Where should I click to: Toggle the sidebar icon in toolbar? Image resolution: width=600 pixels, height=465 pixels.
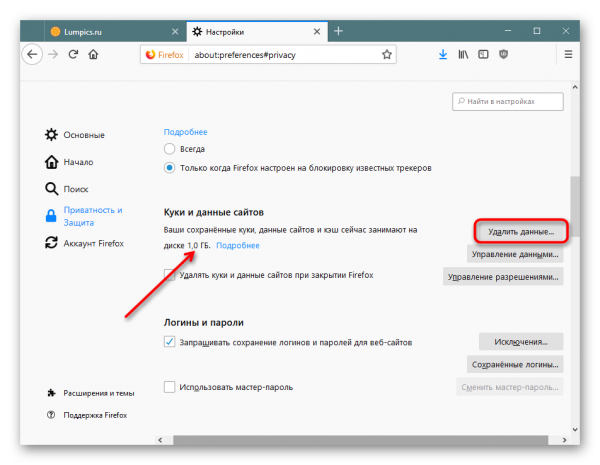coord(483,54)
